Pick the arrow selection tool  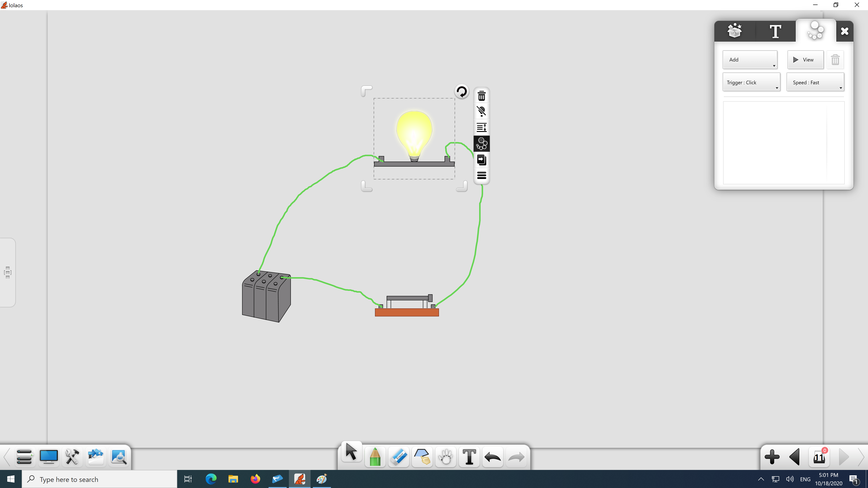tap(351, 452)
